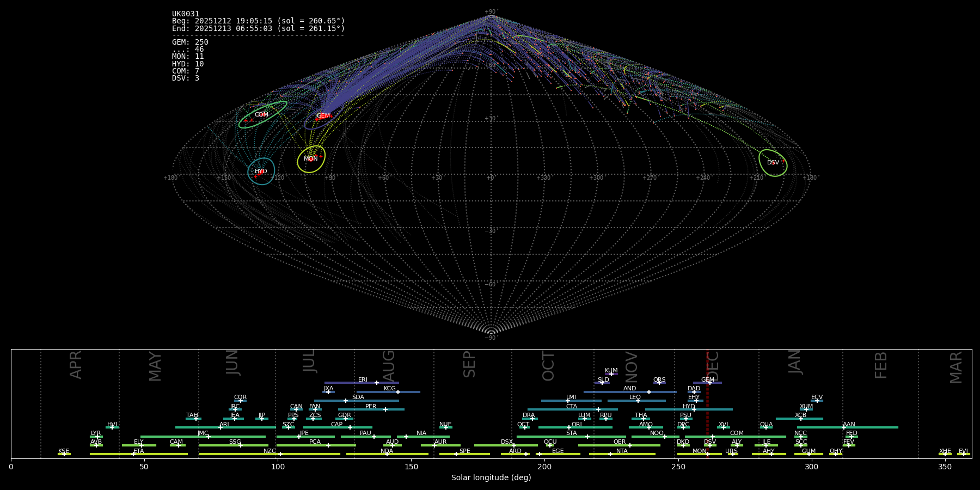Select the KUM shower label in timeline
Image resolution: width=980 pixels, height=490 pixels.
point(611,370)
